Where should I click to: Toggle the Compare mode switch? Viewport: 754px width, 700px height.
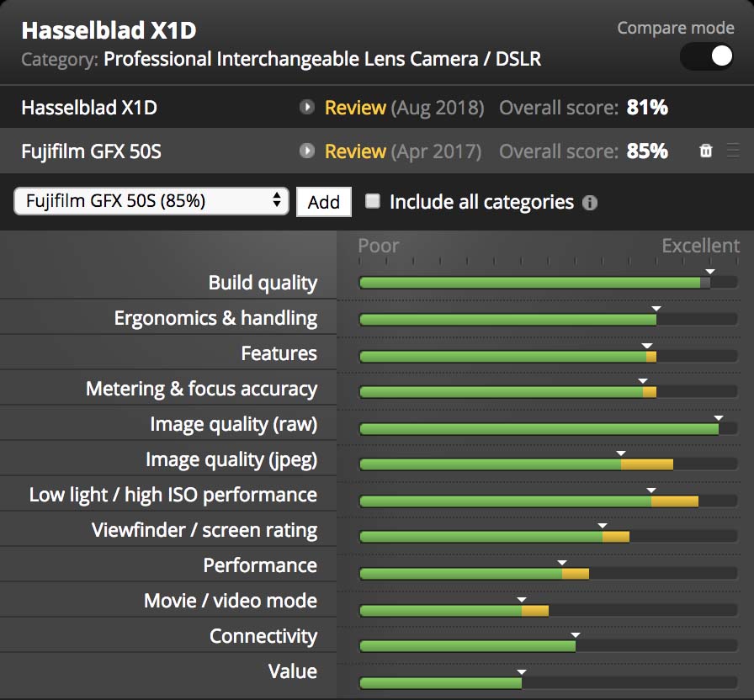point(708,56)
